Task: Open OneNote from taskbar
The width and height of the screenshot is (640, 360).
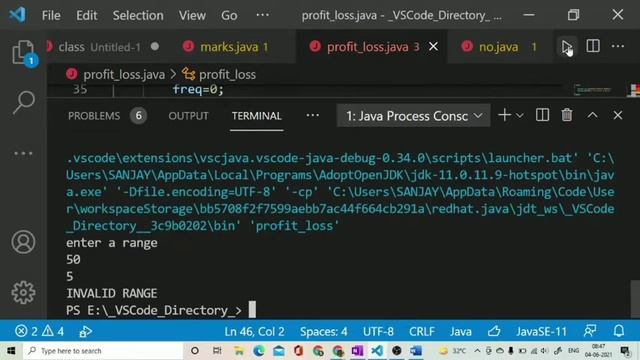Action: coord(357,351)
